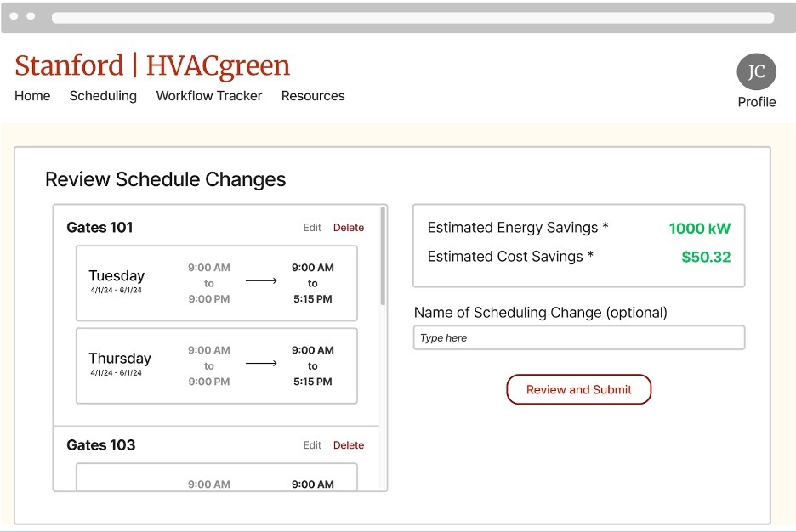Click the Profile label
This screenshot has height=532, width=796.
click(x=757, y=102)
